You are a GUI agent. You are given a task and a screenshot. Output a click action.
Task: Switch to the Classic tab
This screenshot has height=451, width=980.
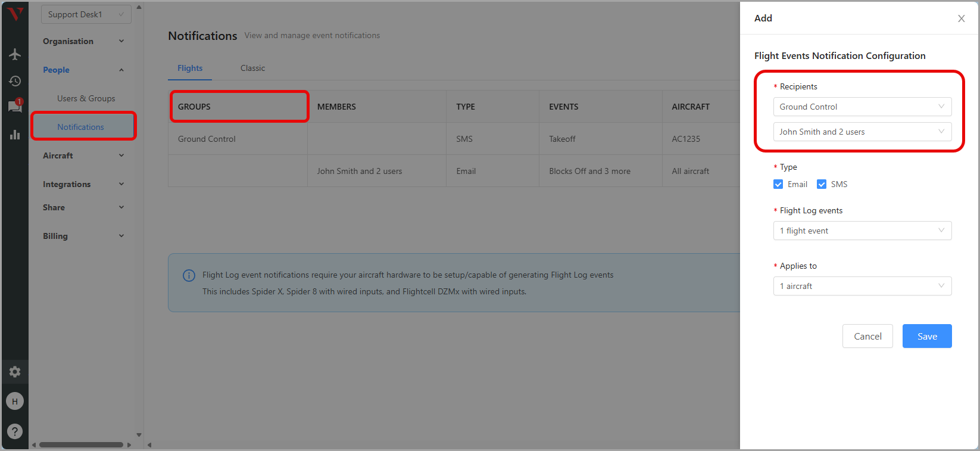[252, 68]
